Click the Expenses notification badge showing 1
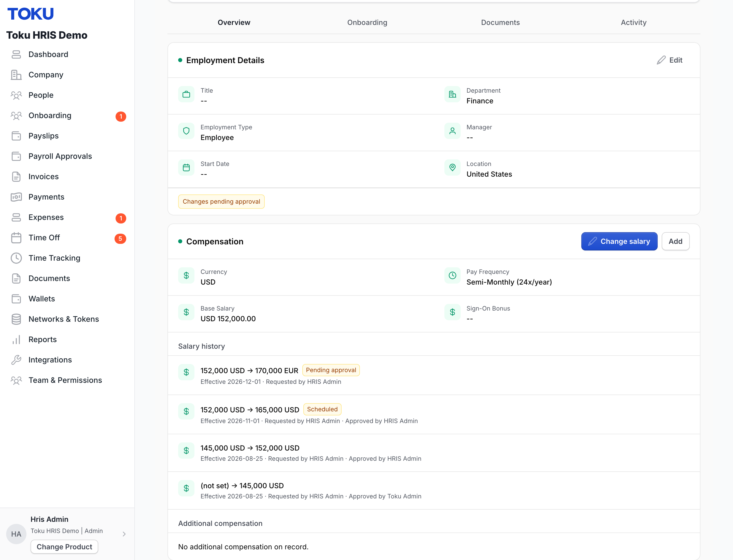Screen dimensions: 733x560 pos(121,218)
